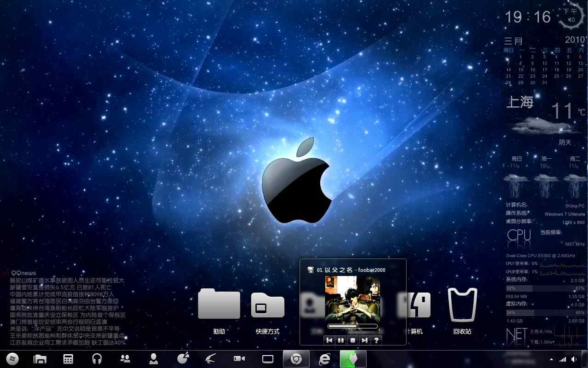Skip to next track in foobar2000 preview
The image size is (588, 368).
[x=365, y=340]
